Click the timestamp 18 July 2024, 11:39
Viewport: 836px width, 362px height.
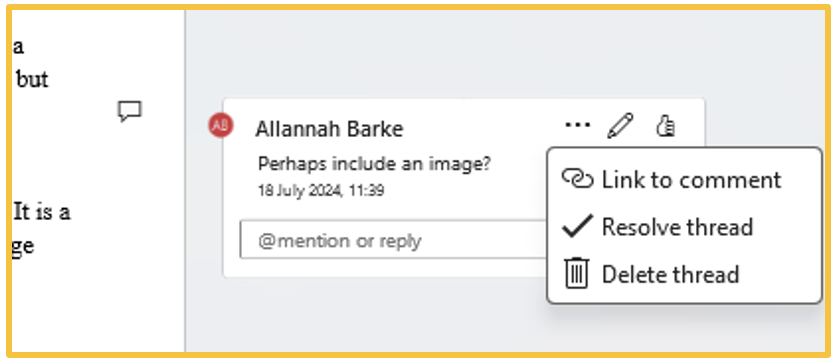[321, 190]
